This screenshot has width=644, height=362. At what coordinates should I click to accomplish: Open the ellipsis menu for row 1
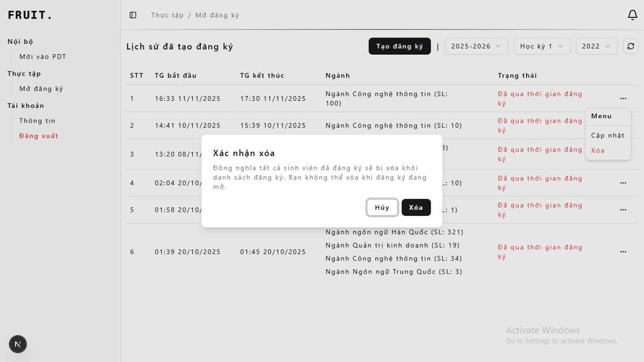click(x=623, y=98)
